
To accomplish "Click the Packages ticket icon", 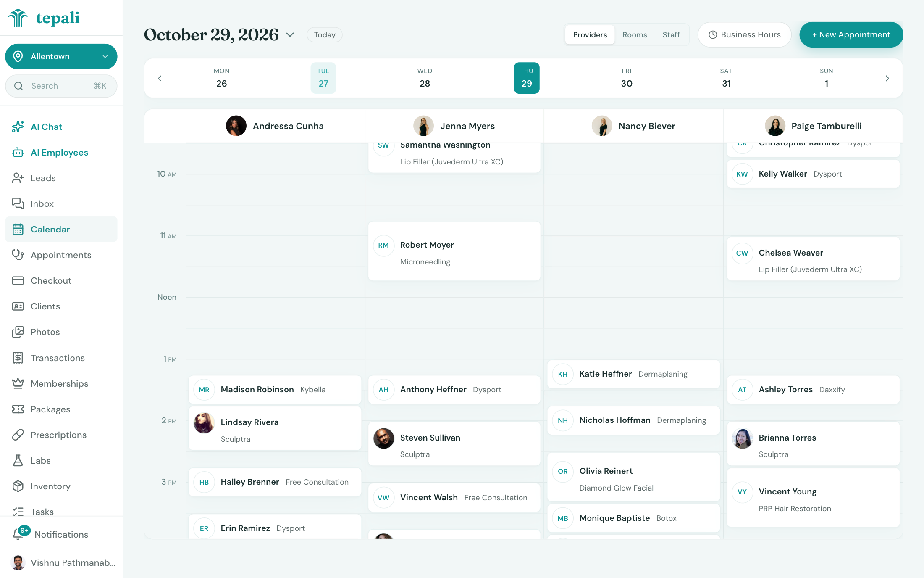I will click(18, 409).
